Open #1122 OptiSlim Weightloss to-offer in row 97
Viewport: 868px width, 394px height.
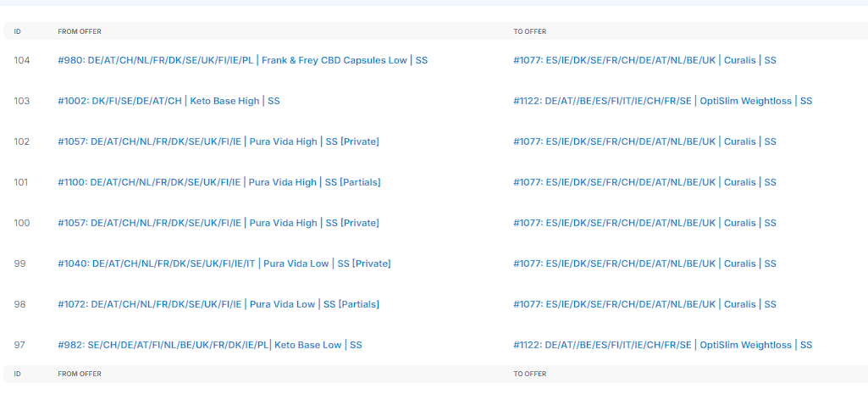662,345
